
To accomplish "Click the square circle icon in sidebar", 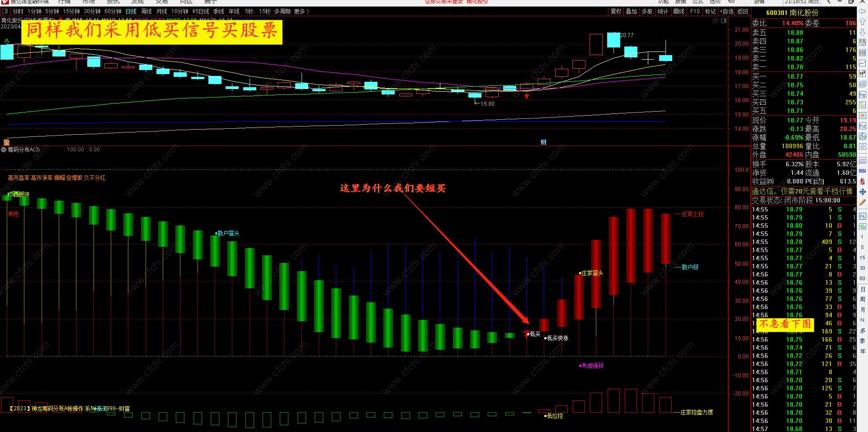I will [862, 146].
